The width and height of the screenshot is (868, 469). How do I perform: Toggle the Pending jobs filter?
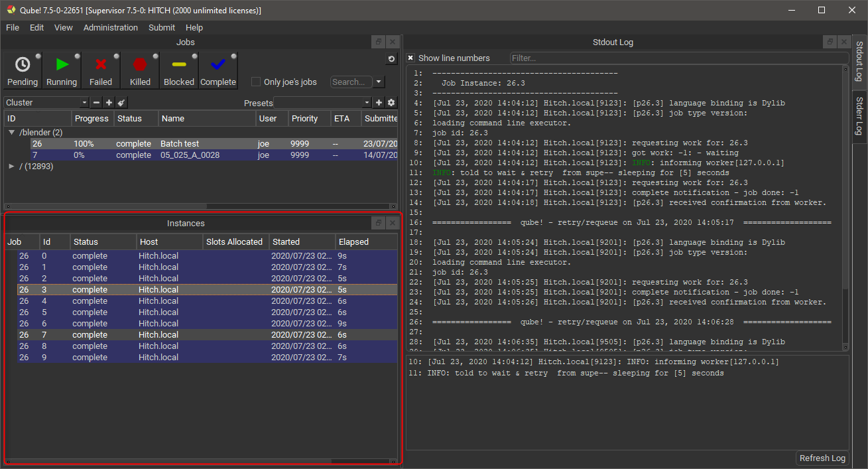[x=23, y=70]
